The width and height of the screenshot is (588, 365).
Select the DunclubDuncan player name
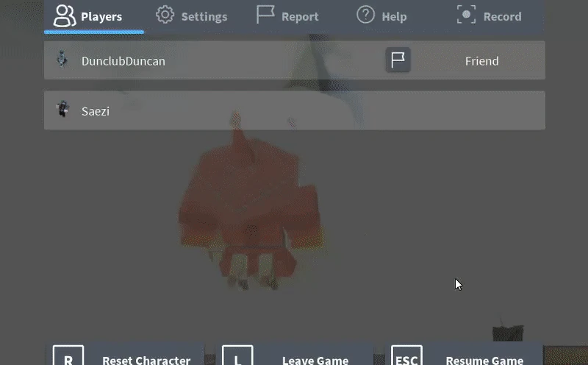[123, 61]
